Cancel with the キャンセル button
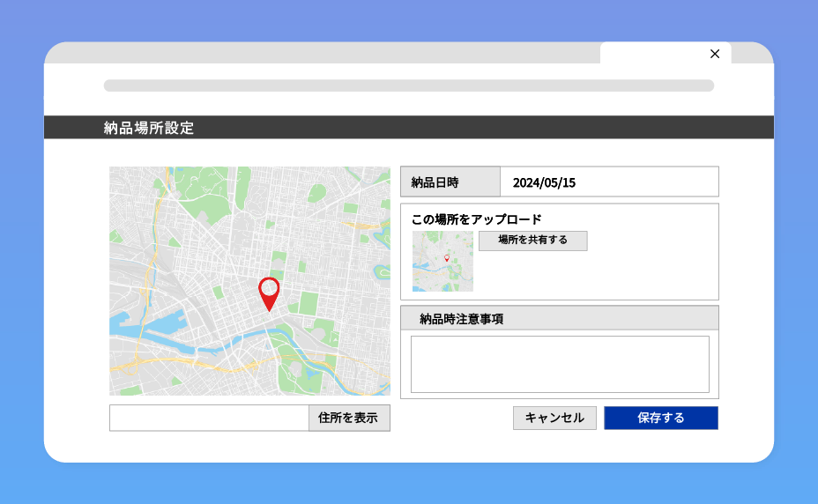The width and height of the screenshot is (818, 504). [x=554, y=418]
